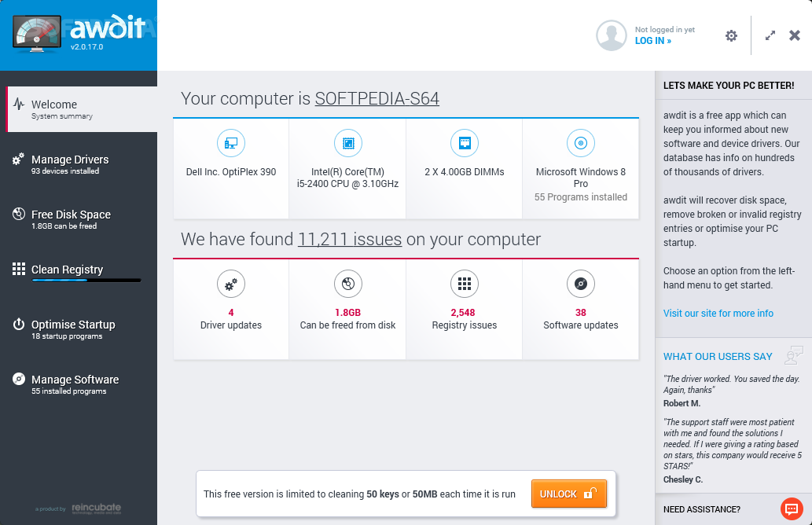Image resolution: width=812 pixels, height=525 pixels.
Task: Click the Welcome pulse icon in the sidebar
Action: click(19, 104)
